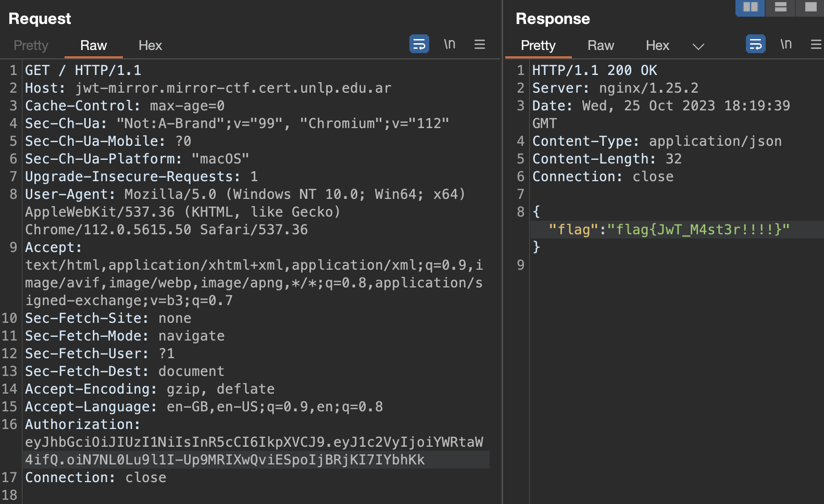Viewport: 824px width, 504px height.
Task: Click the Cache-Control: max-age=0 header
Action: point(125,106)
